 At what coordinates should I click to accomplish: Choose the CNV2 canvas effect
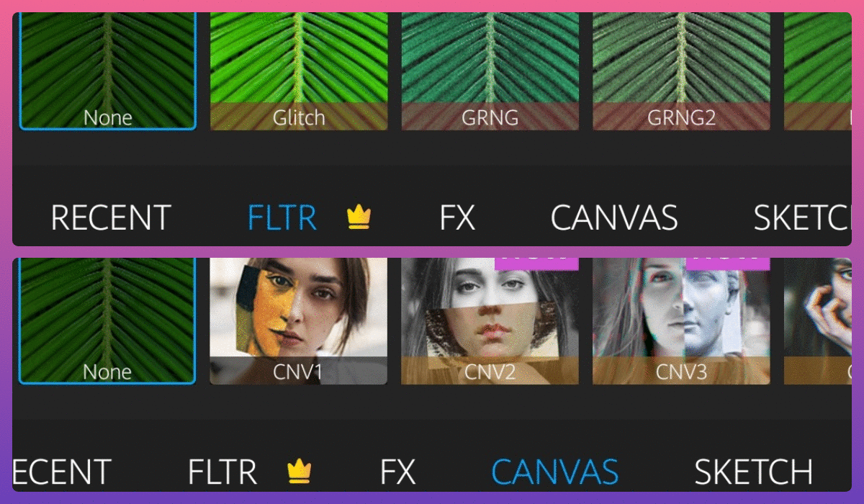pyautogui.click(x=490, y=321)
